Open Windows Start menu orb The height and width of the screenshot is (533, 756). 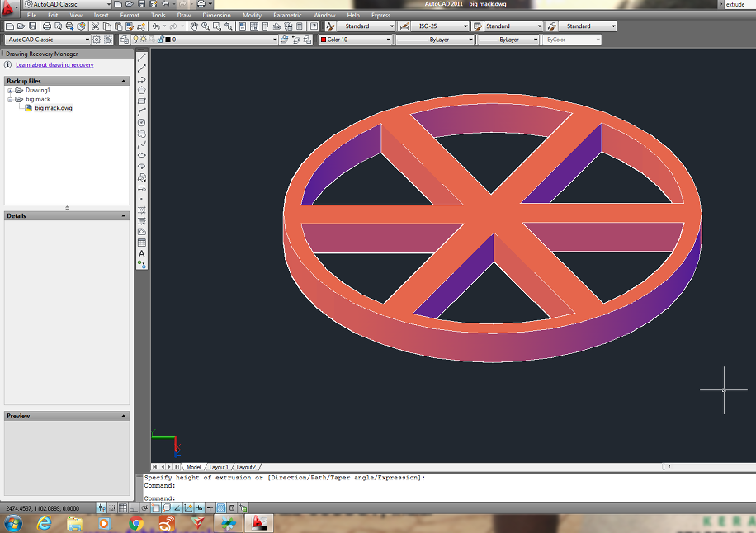(x=13, y=523)
